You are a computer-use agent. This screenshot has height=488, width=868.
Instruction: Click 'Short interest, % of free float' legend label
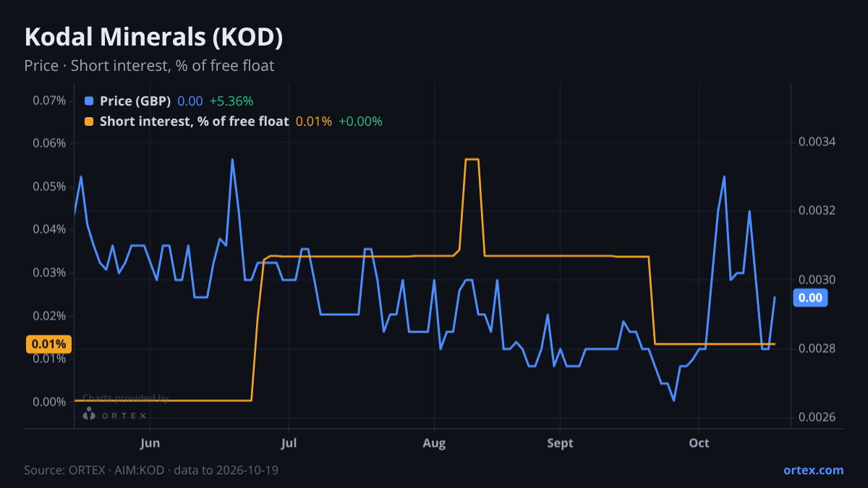[195, 121]
